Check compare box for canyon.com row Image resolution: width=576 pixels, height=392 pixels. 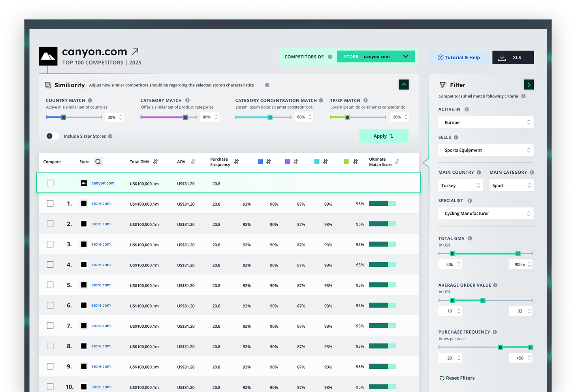coord(50,183)
